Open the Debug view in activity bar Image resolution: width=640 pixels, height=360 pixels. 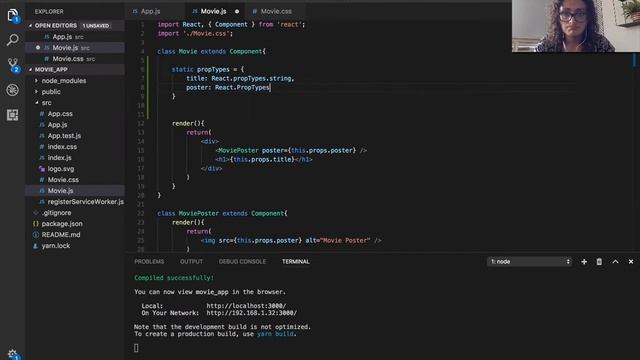(x=12, y=90)
